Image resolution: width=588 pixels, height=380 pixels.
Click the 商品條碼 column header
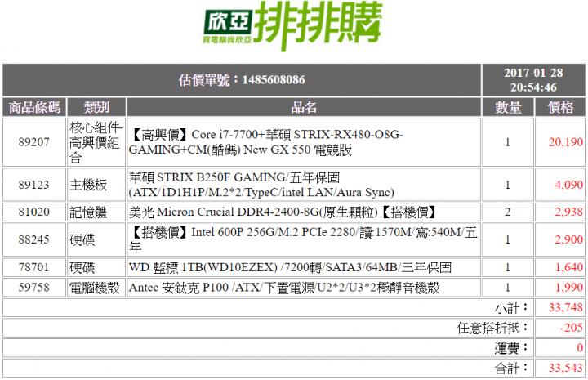pyautogui.click(x=34, y=107)
